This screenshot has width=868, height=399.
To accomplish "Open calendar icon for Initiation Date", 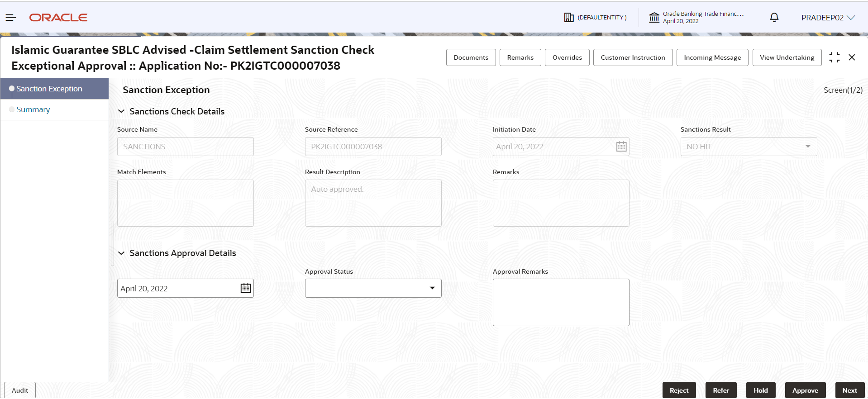I will click(621, 147).
